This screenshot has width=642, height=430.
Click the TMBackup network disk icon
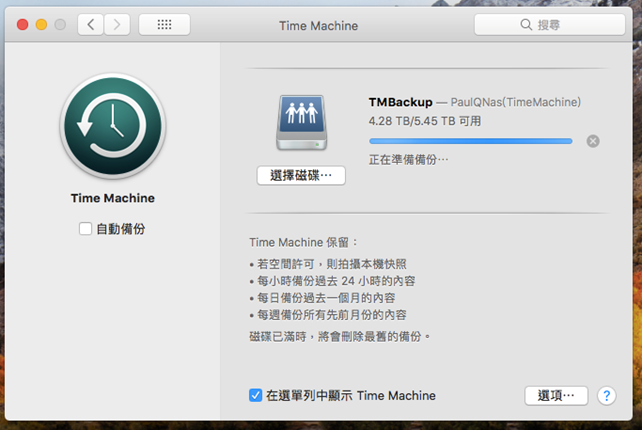point(302,122)
